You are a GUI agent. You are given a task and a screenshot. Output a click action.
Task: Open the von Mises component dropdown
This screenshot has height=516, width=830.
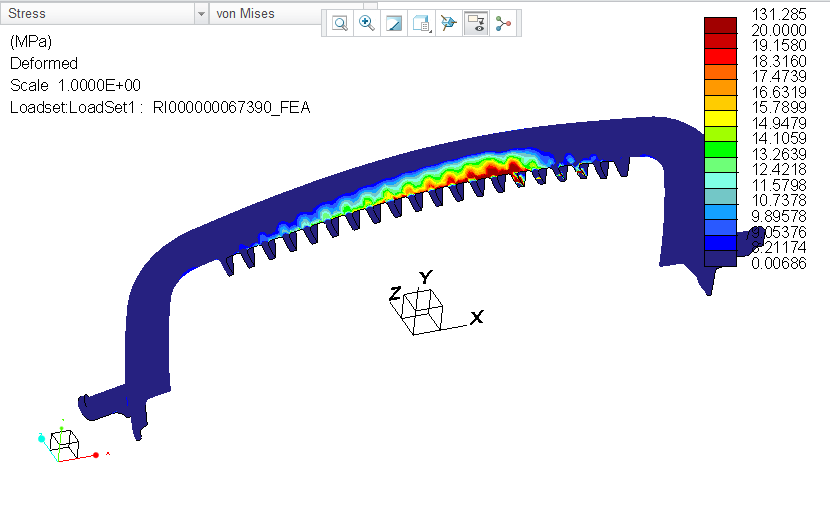point(266,13)
